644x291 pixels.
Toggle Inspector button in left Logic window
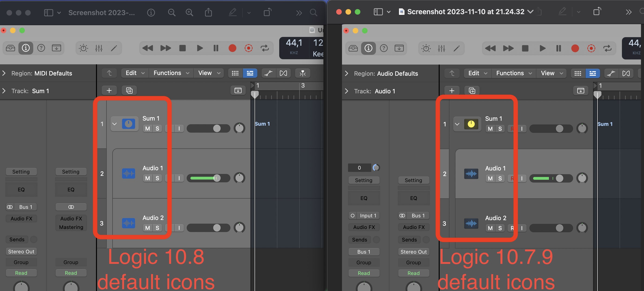click(26, 48)
